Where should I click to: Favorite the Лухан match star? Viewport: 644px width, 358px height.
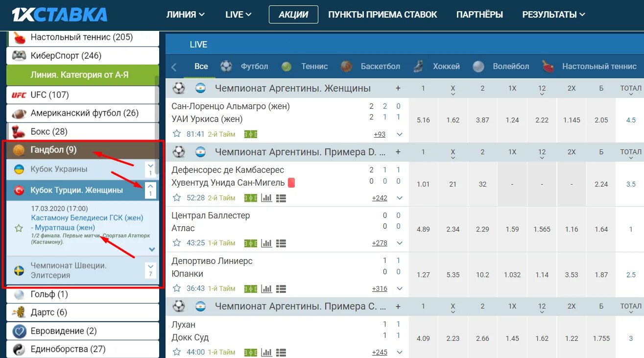[x=177, y=352]
